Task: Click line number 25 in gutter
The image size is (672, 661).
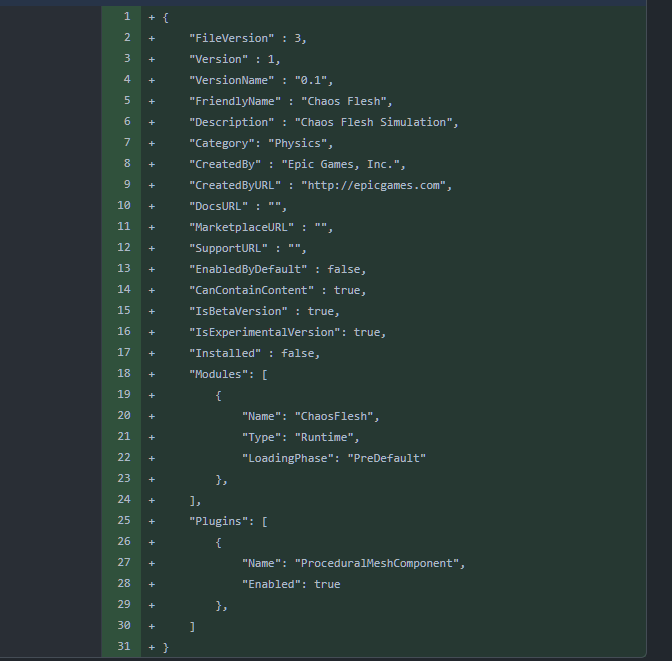Action: 124,521
